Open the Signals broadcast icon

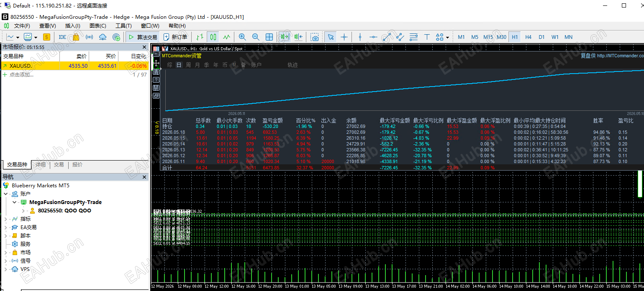point(89,37)
